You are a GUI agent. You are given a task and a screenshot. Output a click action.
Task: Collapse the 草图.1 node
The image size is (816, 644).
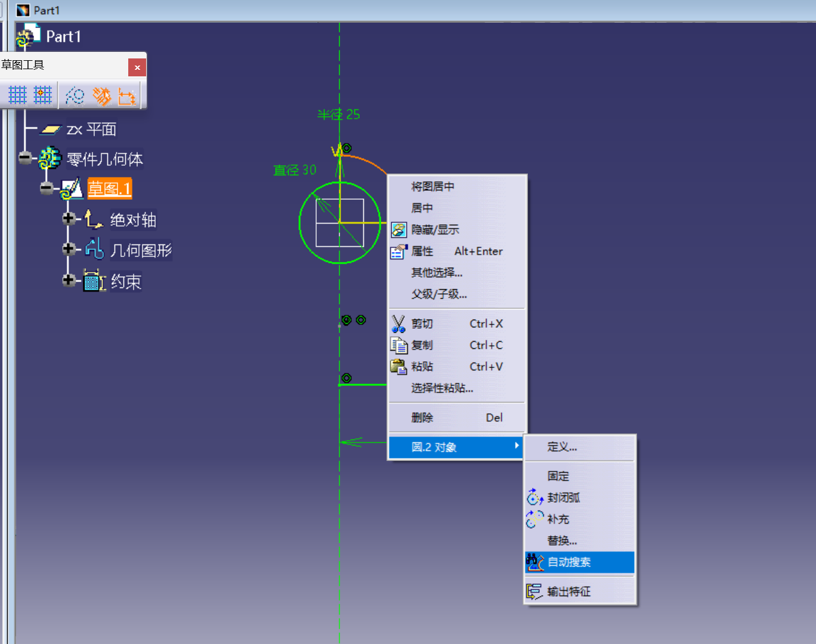point(47,189)
